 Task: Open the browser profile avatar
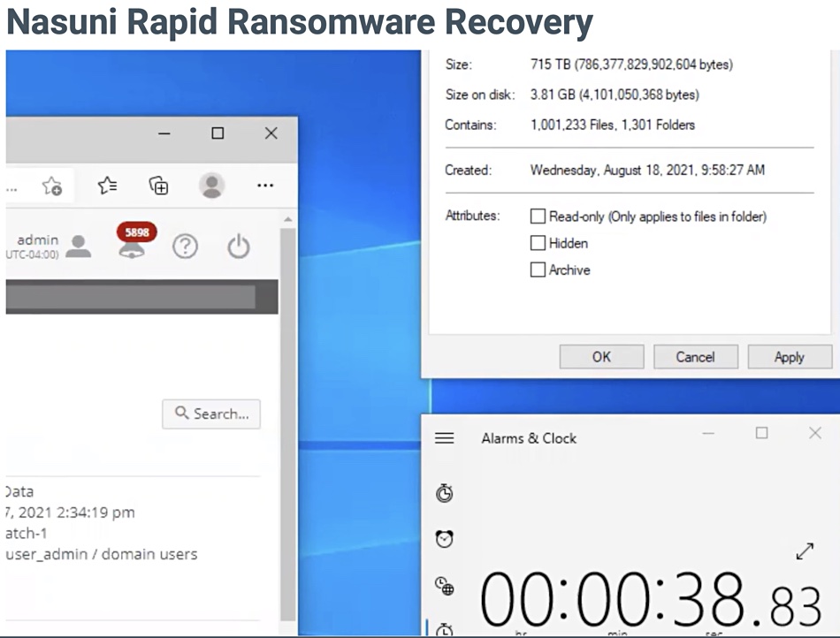[211, 186]
